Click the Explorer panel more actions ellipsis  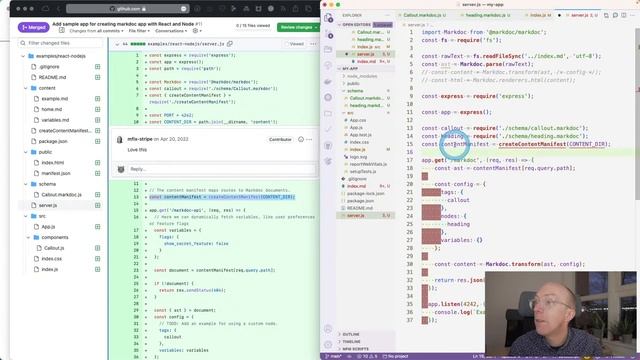coord(388,15)
